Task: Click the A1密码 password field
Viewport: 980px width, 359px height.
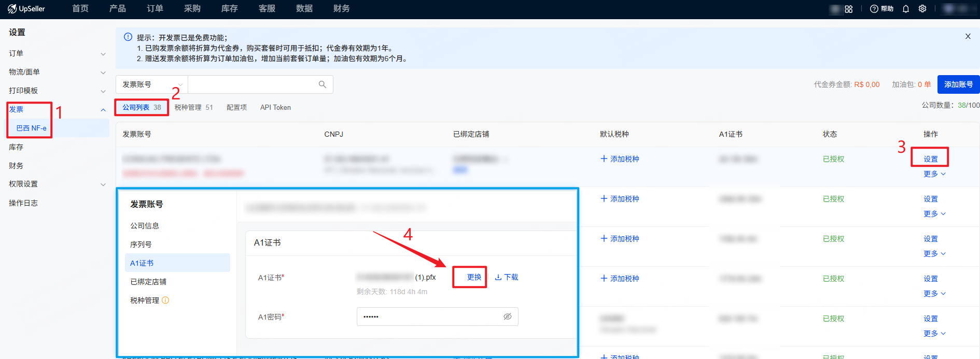Action: click(x=428, y=317)
